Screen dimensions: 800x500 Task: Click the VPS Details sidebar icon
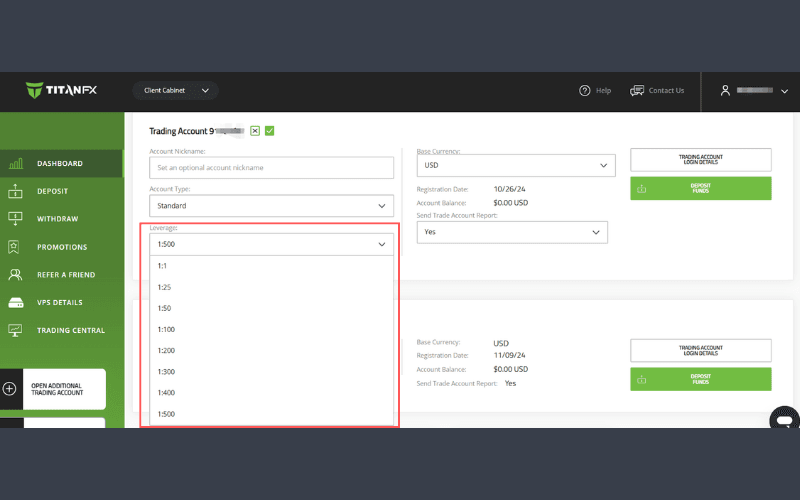[15, 303]
